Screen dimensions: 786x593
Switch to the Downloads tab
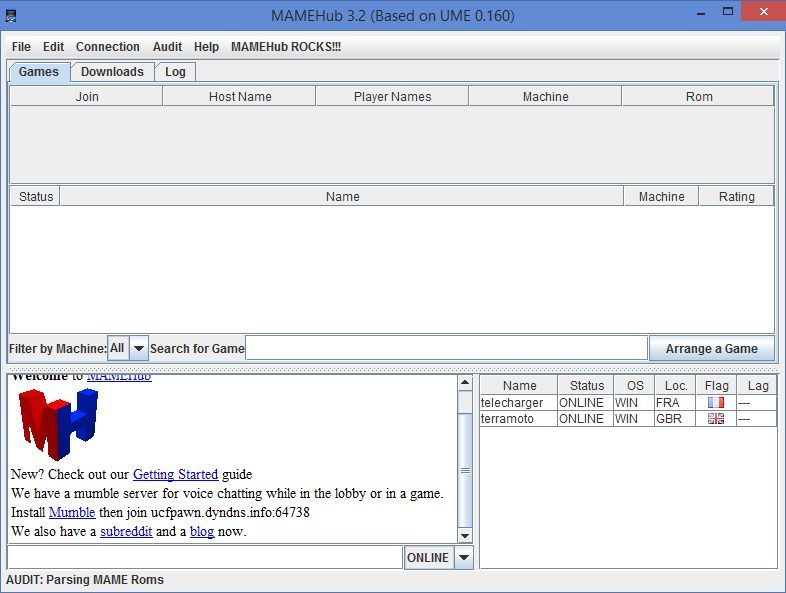tap(112, 72)
